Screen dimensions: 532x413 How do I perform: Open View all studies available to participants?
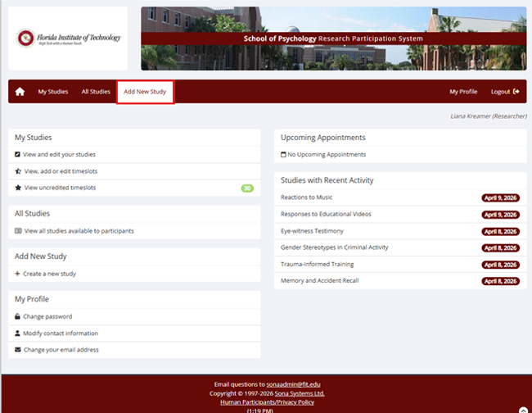[79, 231]
